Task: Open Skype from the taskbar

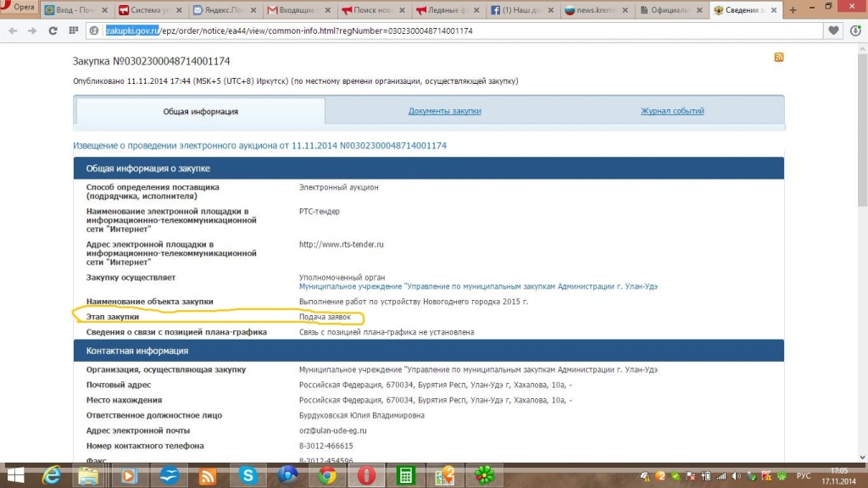Action: 248,475
